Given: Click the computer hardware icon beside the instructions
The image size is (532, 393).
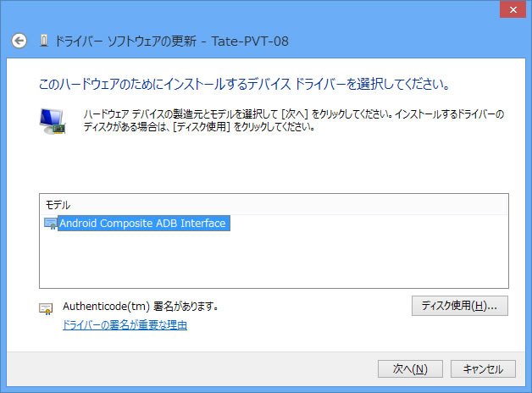Looking at the screenshot, I should pyautogui.click(x=53, y=121).
